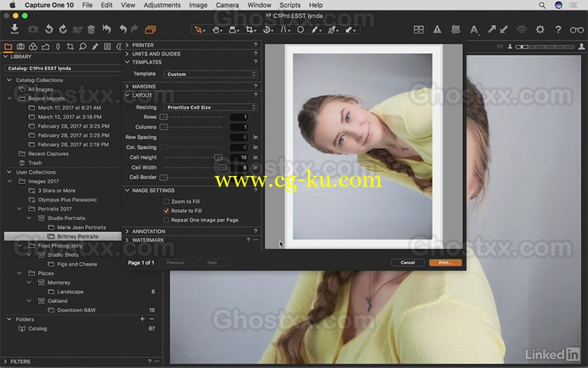Viewport: 588px width, 368px height.
Task: Expand the PRINTER section
Action: 127,45
